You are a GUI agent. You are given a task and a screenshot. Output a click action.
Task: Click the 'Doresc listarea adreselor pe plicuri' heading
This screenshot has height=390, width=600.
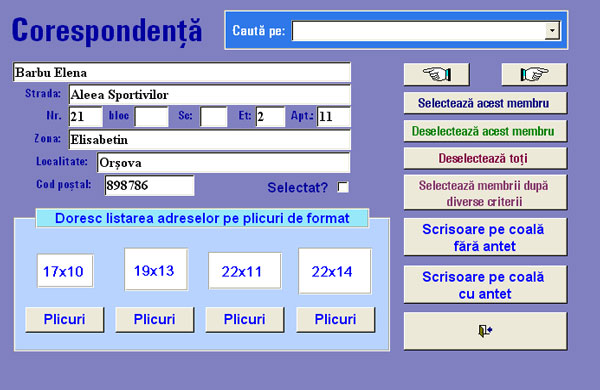[202, 218]
